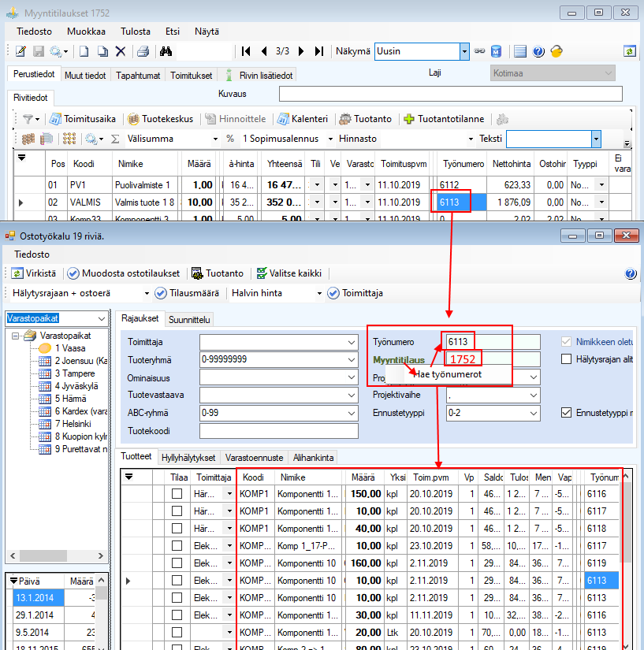Click the yellow grid dots icon
The width and height of the screenshot is (644, 650).
tap(69, 139)
